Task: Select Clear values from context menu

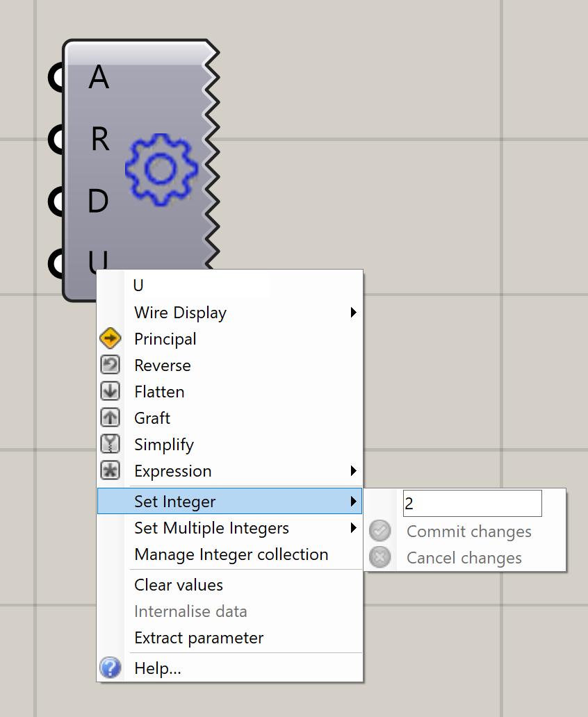Action: (179, 585)
